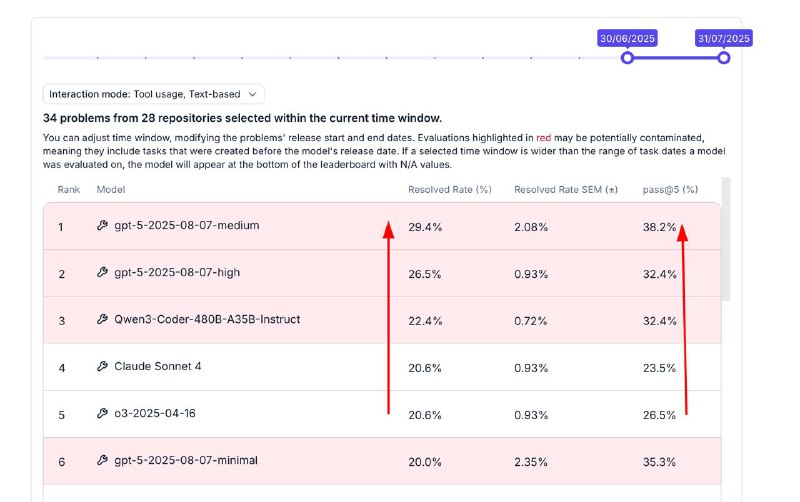The width and height of the screenshot is (800, 502).
Task: Click the wrench icon beside gpt-5-2025-08-07-minimal
Action: click(x=102, y=461)
